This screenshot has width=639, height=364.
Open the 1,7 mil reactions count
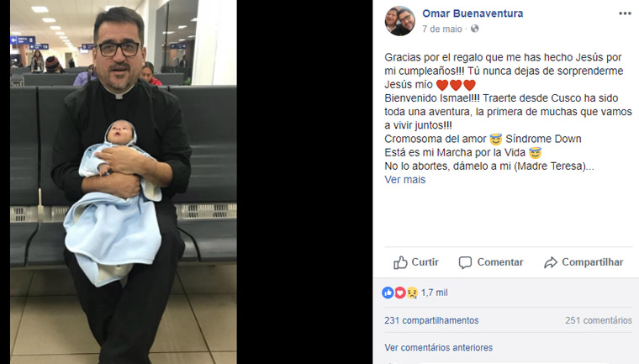[x=435, y=293]
